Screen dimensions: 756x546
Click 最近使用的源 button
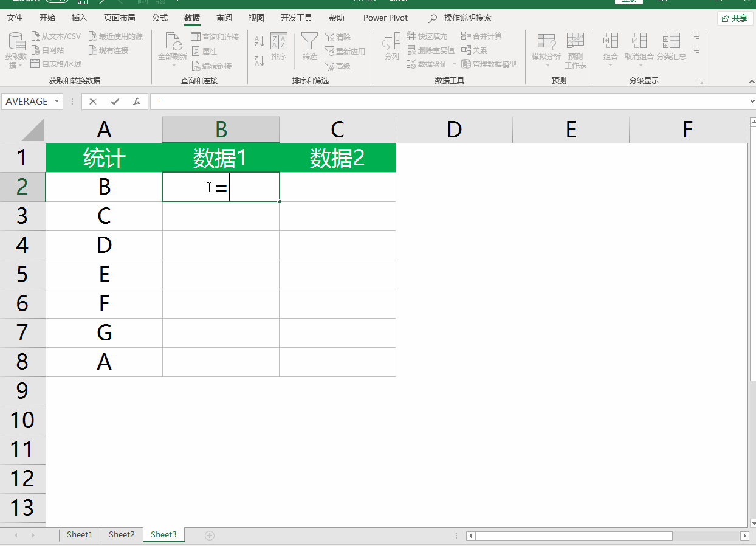coord(115,36)
